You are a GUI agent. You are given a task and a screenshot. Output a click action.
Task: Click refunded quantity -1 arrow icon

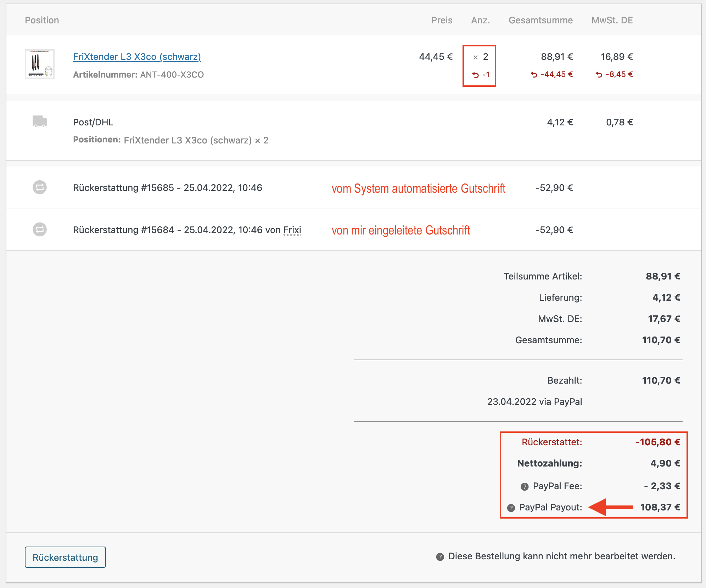(x=476, y=75)
